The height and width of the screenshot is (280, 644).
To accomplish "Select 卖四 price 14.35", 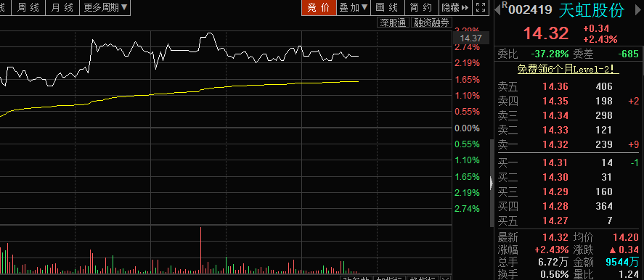I will click(555, 101).
